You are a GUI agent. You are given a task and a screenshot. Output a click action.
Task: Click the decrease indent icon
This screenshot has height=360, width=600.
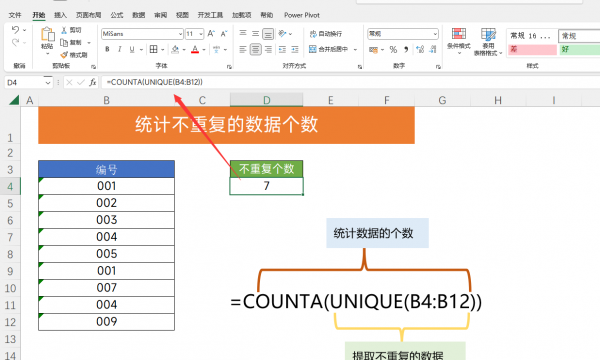pos(282,49)
